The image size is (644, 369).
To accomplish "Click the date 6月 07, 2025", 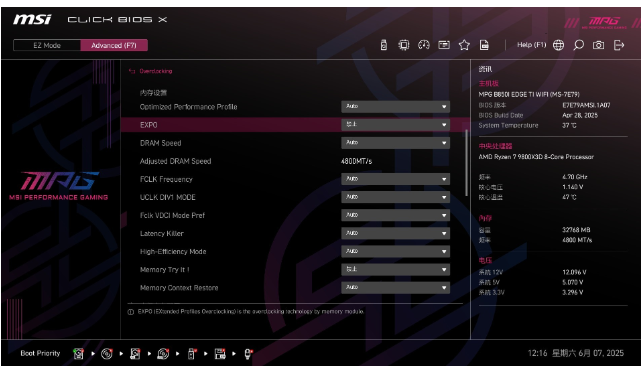I will [601, 353].
